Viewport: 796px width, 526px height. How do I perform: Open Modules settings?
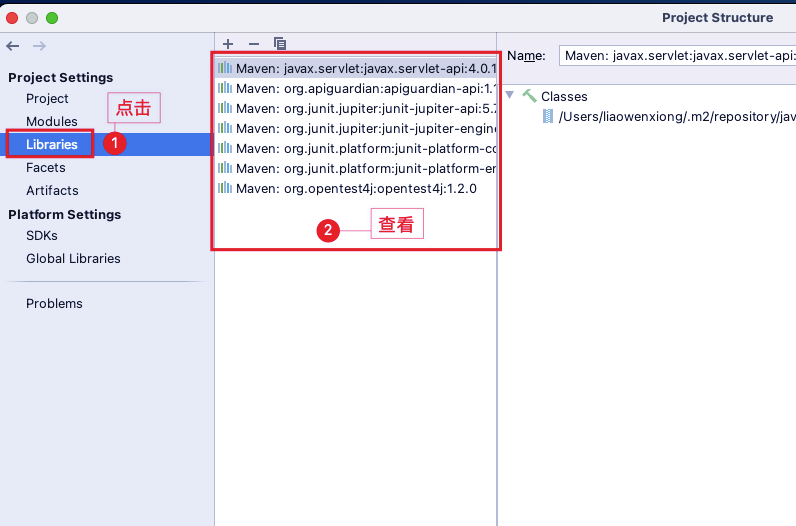pos(52,121)
